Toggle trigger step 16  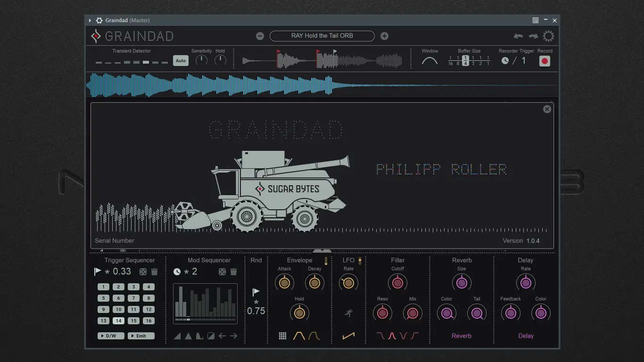[149, 321]
